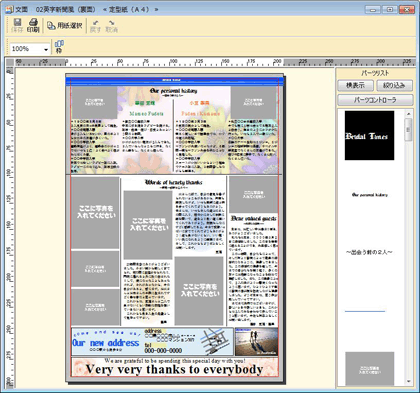Click parts list scrollbar down arrow
The height and width of the screenshot is (393, 420).
[409, 381]
